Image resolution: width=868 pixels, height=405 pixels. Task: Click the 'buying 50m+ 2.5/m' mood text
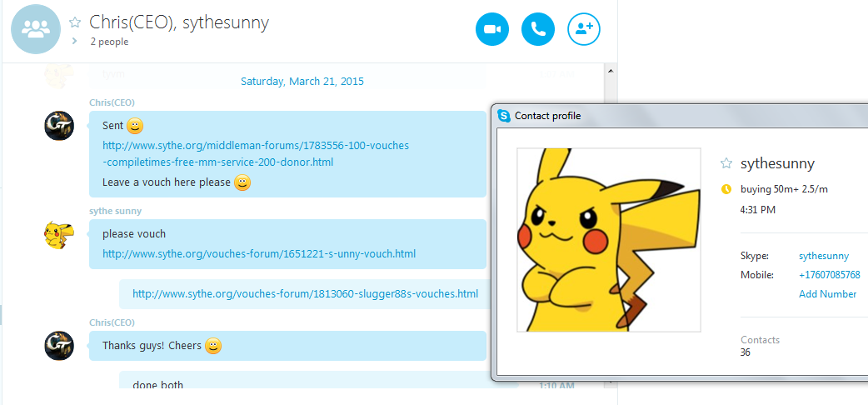785,189
